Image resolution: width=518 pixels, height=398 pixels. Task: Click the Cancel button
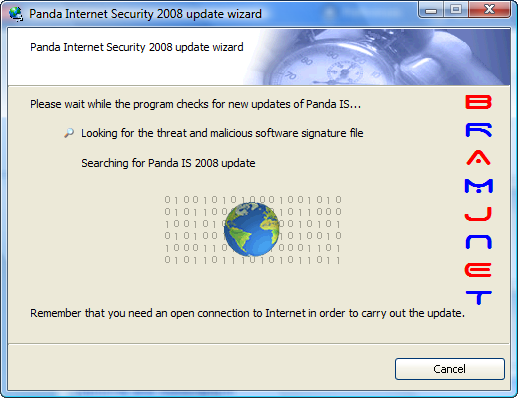[x=450, y=369]
